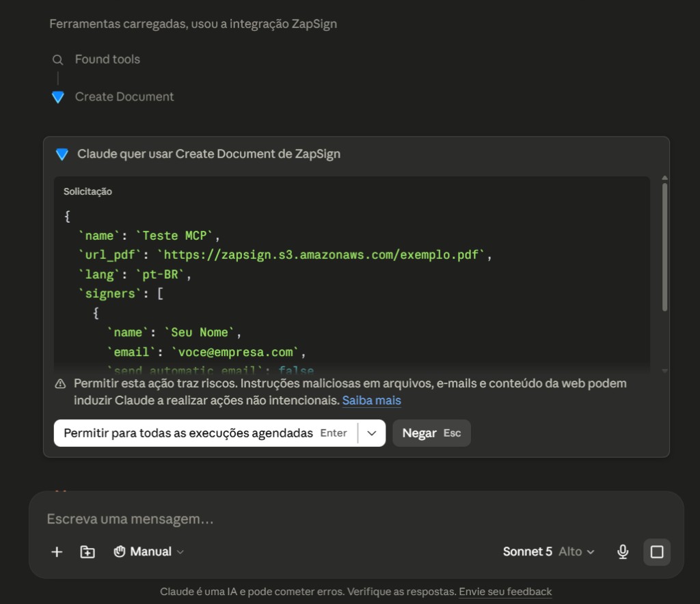700x604 pixels.
Task: Open the Saiba mais link
Action: [x=371, y=400]
